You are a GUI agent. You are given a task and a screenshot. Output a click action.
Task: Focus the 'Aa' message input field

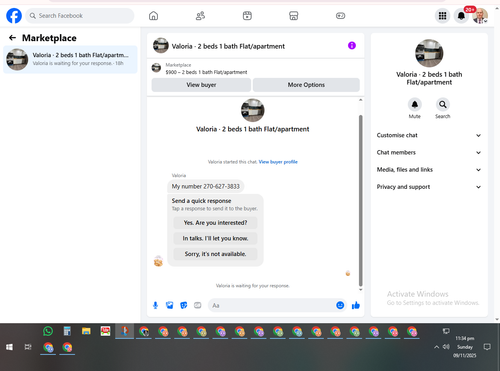pyautogui.click(x=272, y=305)
